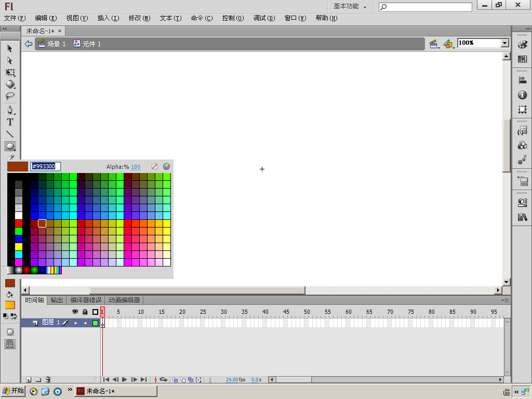Select the Oval tool
This screenshot has width=532, height=399.
pos(10,146)
